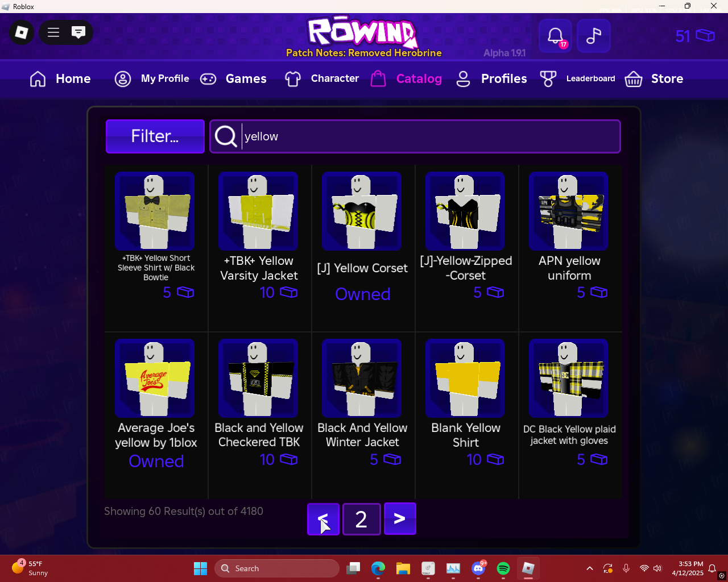The width and height of the screenshot is (728, 582).
Task: Open the Roblox logo menu
Action: pyautogui.click(x=22, y=32)
